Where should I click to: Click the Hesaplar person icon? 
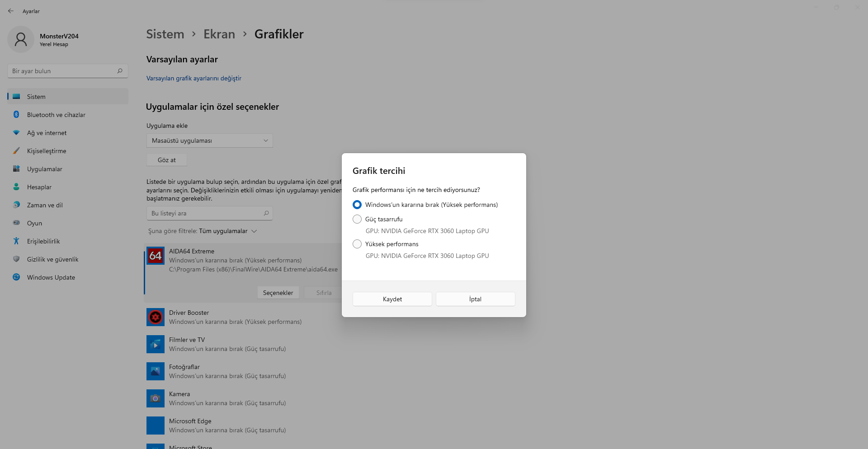(x=16, y=187)
